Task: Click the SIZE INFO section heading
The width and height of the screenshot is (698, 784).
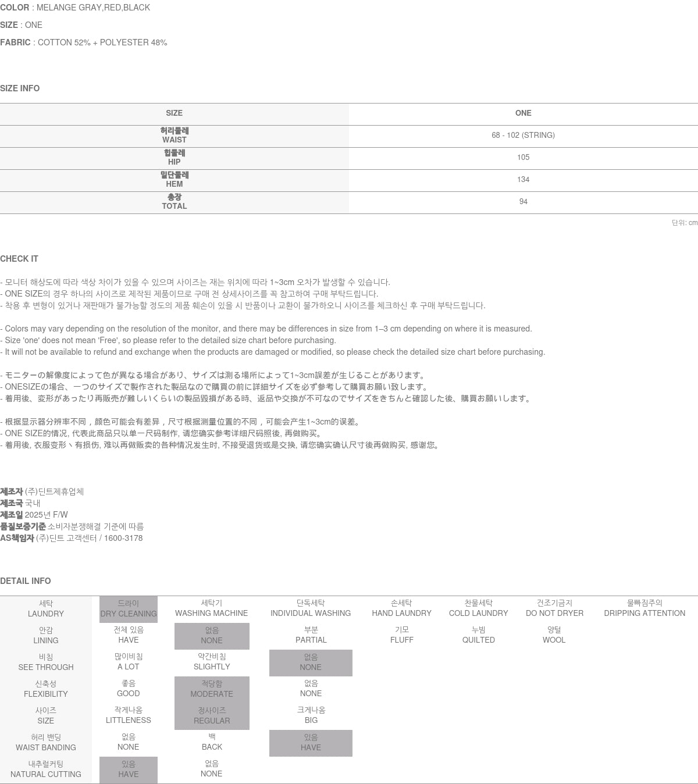Action: tap(20, 88)
